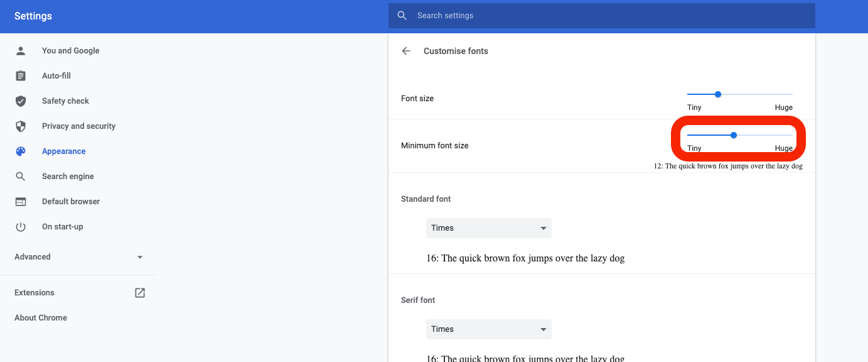Click the On start-up power icon
Screen dimensions: 868x362
[21, 227]
